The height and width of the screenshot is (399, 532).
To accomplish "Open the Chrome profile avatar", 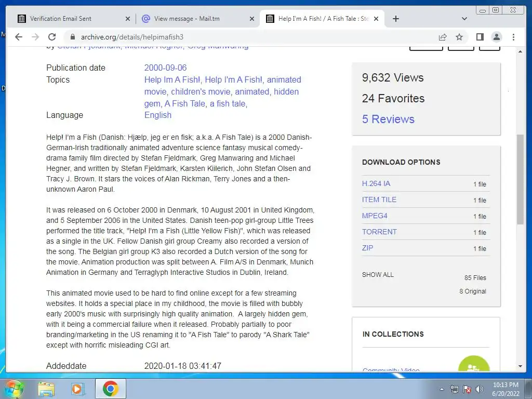I will coord(496,37).
